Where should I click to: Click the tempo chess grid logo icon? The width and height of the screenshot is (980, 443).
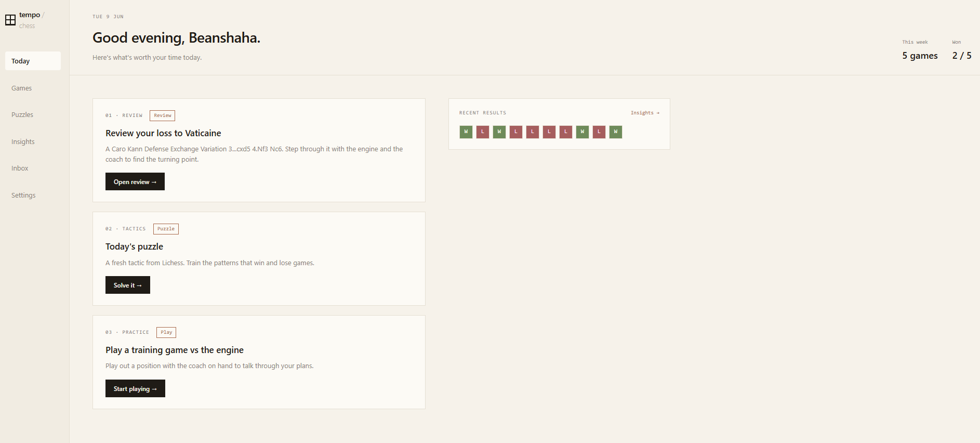[10, 20]
